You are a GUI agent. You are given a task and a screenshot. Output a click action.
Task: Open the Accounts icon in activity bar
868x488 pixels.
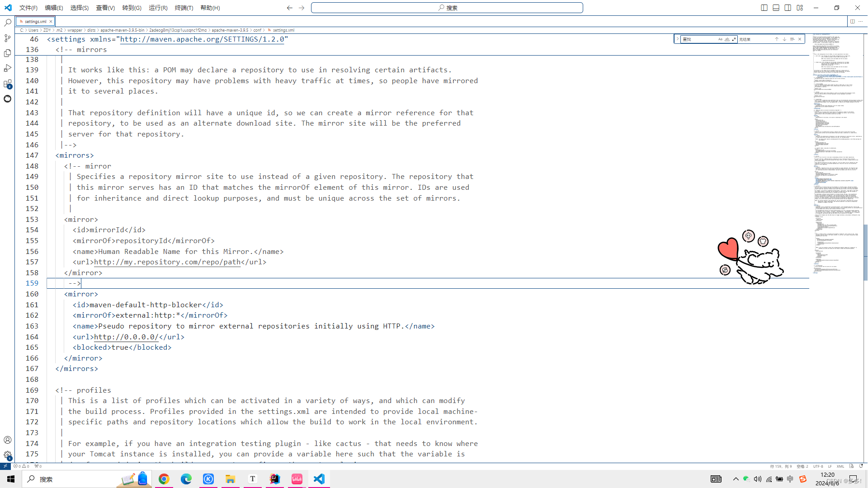pos(7,440)
